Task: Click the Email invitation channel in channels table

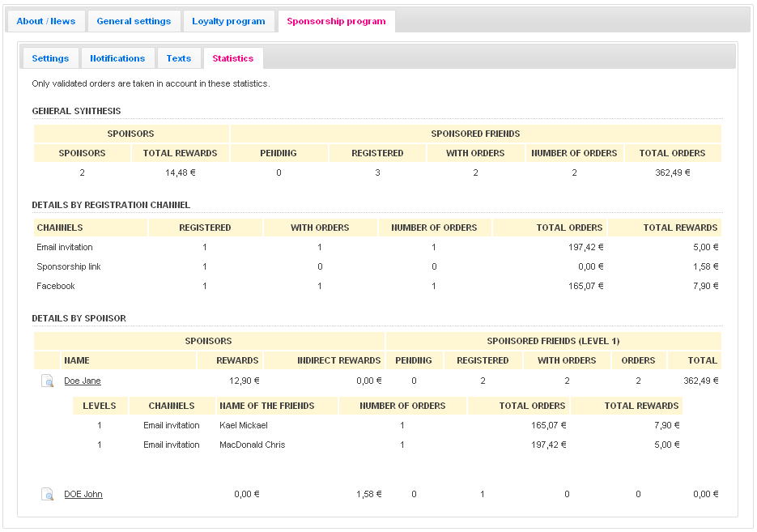Action: tap(65, 247)
